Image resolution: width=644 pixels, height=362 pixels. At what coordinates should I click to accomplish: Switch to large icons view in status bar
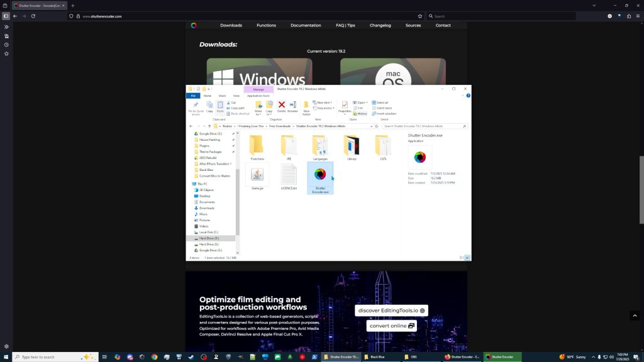[x=467, y=258]
